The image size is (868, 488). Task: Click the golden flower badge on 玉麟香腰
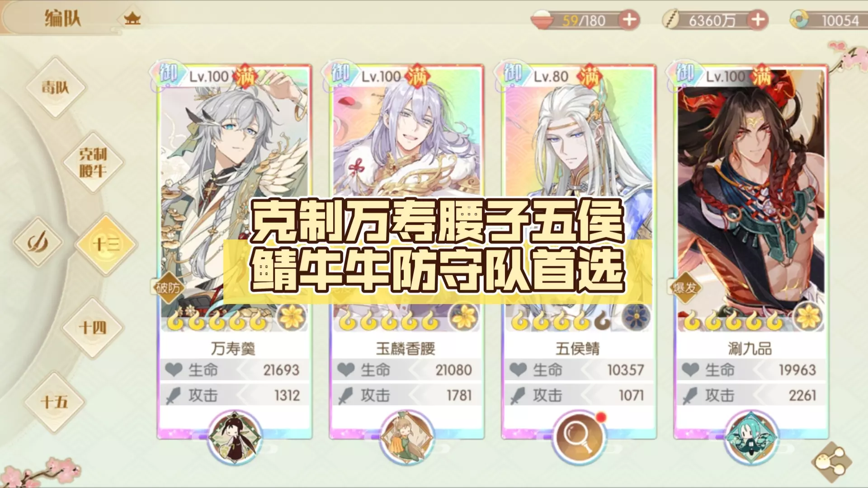[x=463, y=318]
